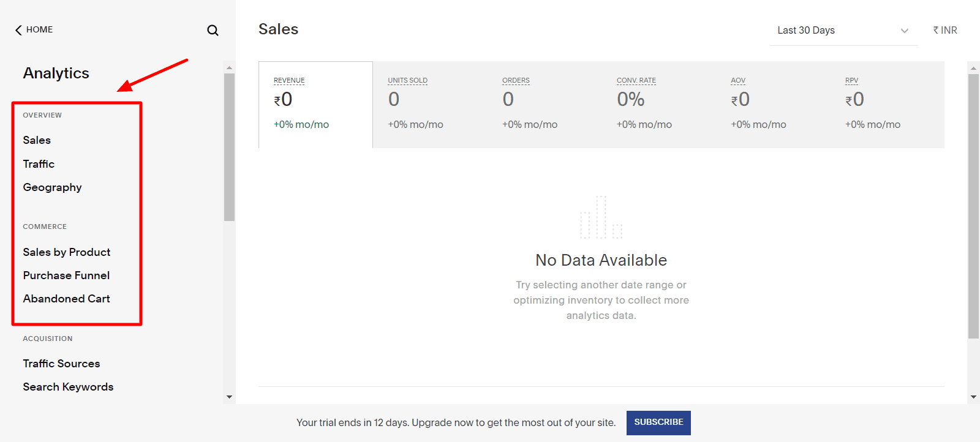Click sidebar scroll-down arrow
The image size is (980, 442).
(229, 397)
